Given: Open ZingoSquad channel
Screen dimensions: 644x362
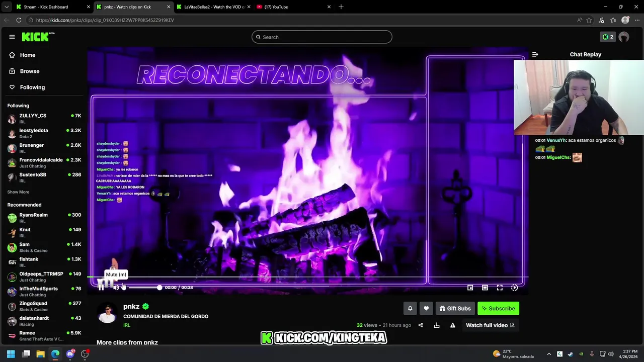Looking at the screenshot, I should tap(44, 306).
